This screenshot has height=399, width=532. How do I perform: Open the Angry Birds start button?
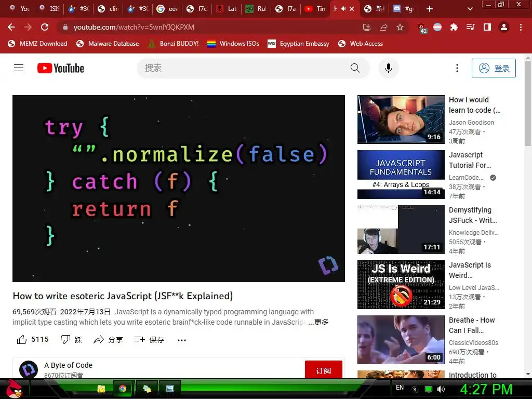(14, 389)
